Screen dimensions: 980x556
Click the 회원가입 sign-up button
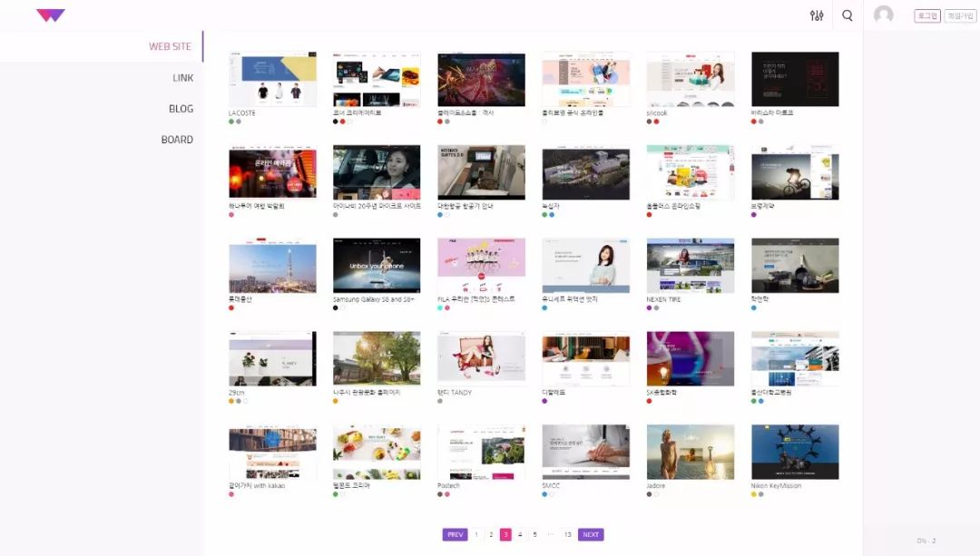(958, 15)
